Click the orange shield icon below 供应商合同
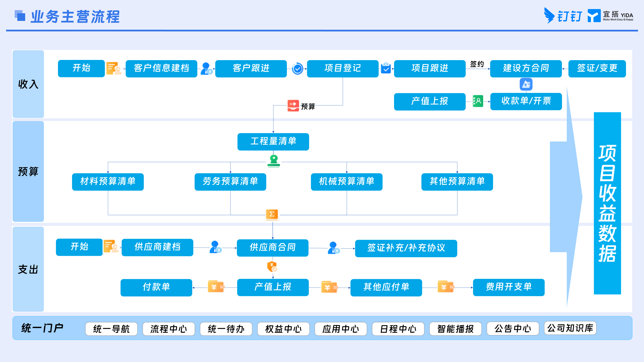 (272, 266)
